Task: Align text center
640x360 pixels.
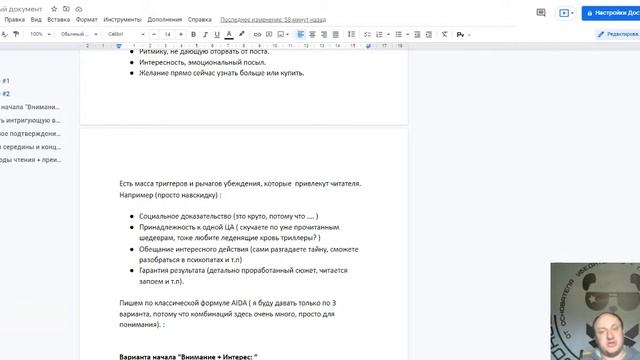Action: tap(312, 34)
